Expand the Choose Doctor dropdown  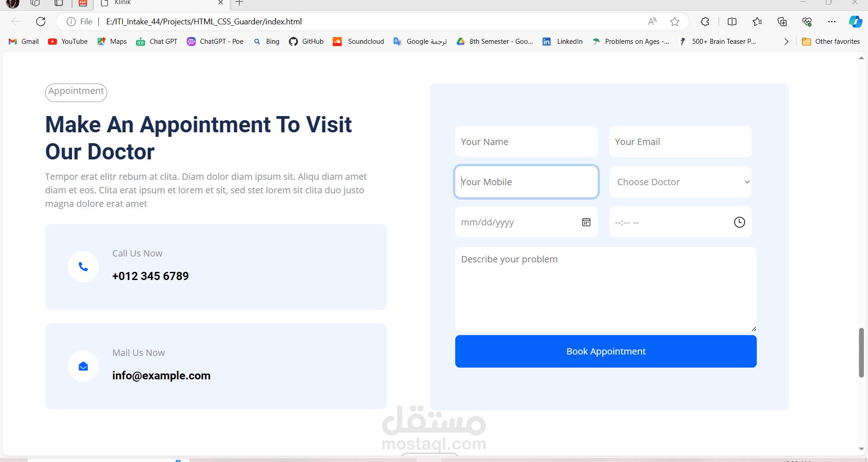pyautogui.click(x=680, y=182)
